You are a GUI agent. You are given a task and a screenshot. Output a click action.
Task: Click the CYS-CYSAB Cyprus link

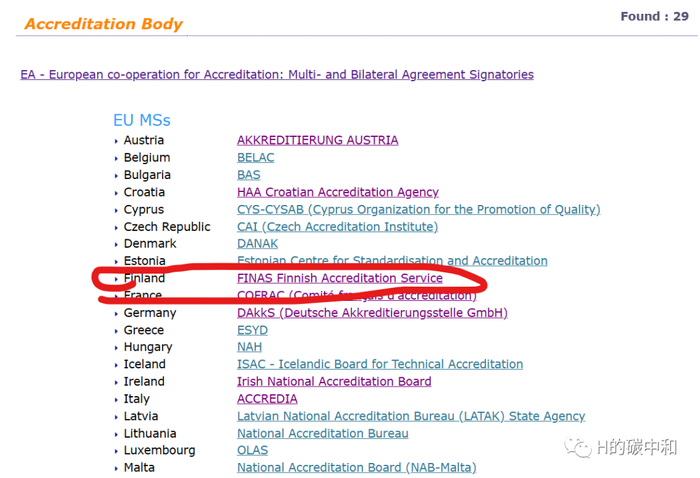[418, 210]
